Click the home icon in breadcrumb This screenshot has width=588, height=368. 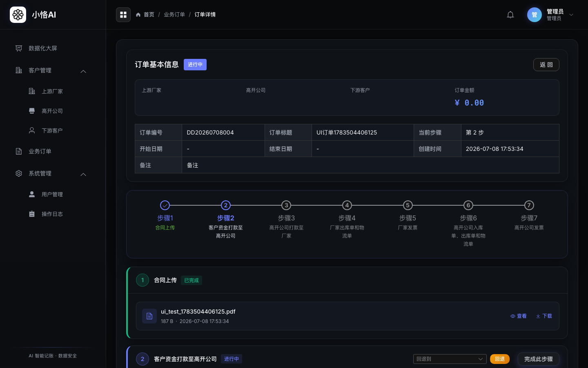(x=138, y=15)
